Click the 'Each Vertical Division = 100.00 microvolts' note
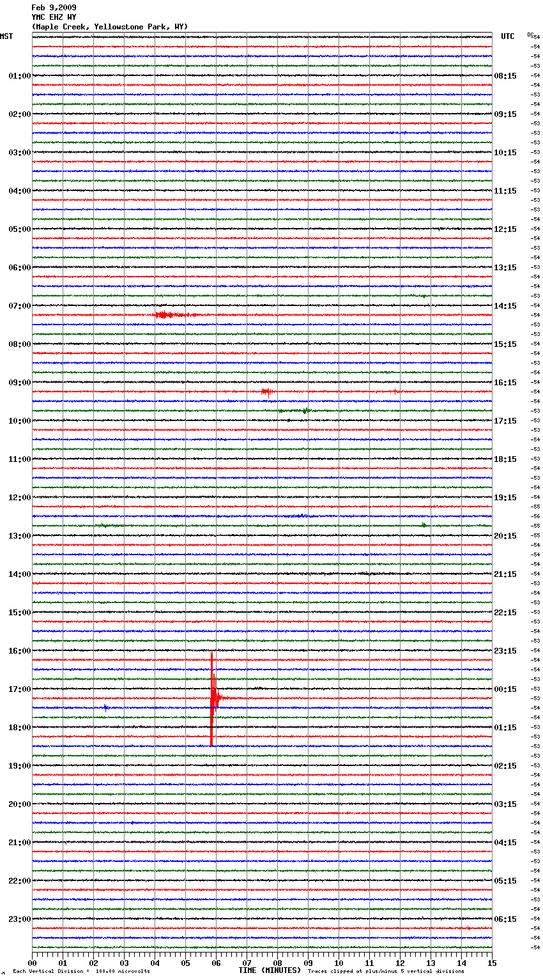Viewport: 543px width, 980px height. [x=82, y=972]
